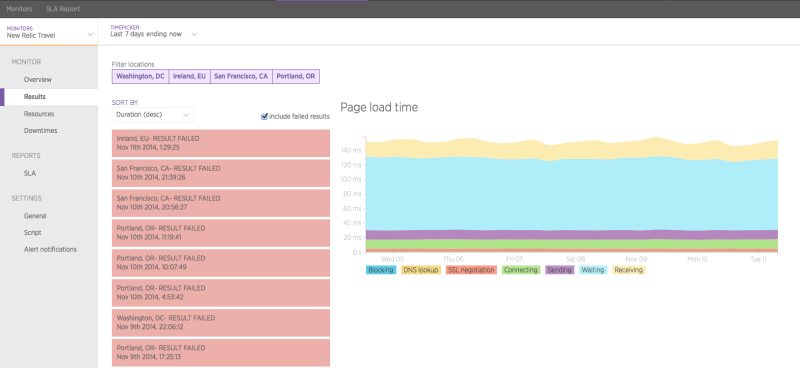Click the Waiting legend swatch

click(x=592, y=270)
